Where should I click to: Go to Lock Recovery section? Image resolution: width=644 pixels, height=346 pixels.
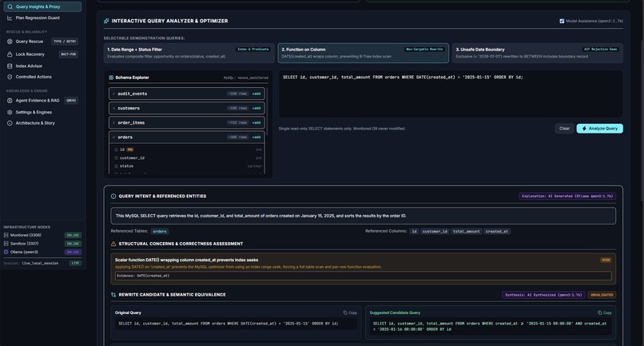point(42,54)
